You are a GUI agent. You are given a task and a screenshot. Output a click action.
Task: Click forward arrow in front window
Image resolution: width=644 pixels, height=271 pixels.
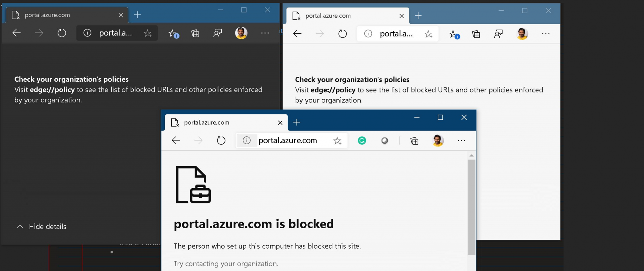198,140
